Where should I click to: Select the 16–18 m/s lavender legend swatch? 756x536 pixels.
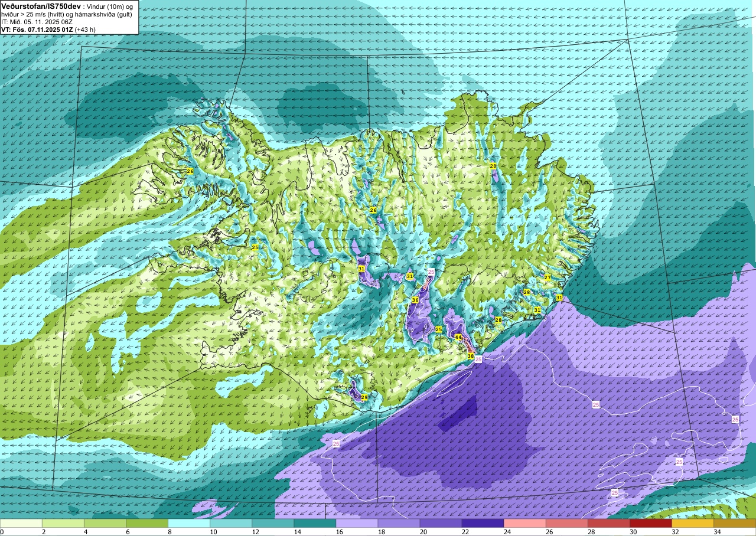coord(357,523)
